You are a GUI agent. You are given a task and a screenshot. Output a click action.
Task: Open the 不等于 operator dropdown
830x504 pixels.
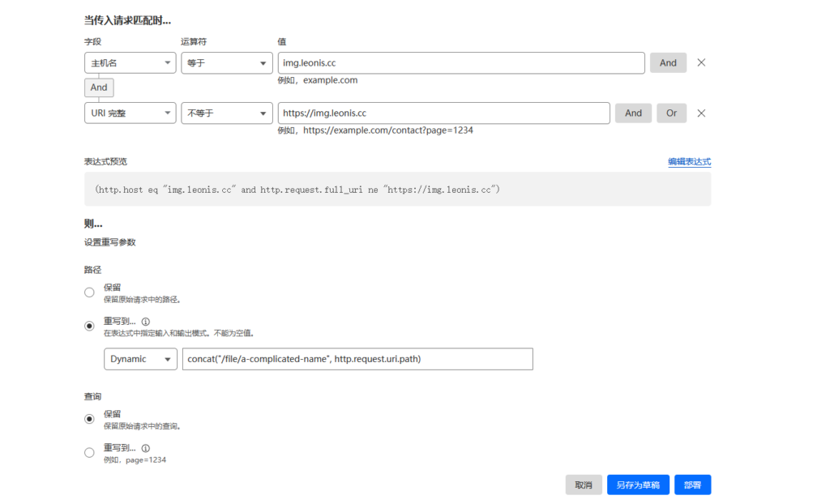tap(226, 113)
